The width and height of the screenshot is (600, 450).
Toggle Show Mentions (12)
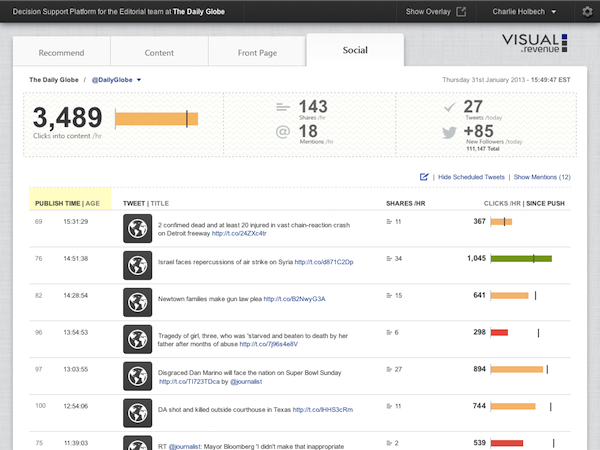542,177
